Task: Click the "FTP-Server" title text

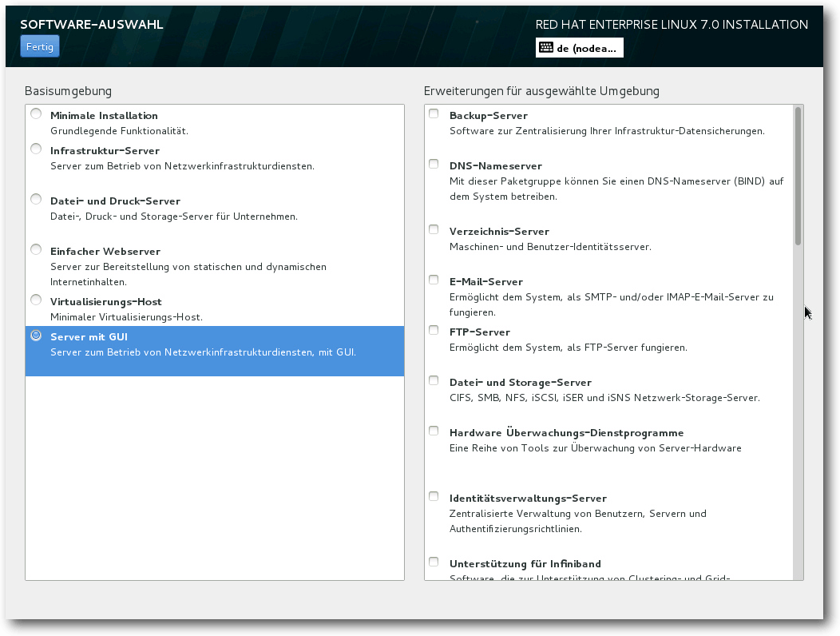Action: [x=479, y=332]
